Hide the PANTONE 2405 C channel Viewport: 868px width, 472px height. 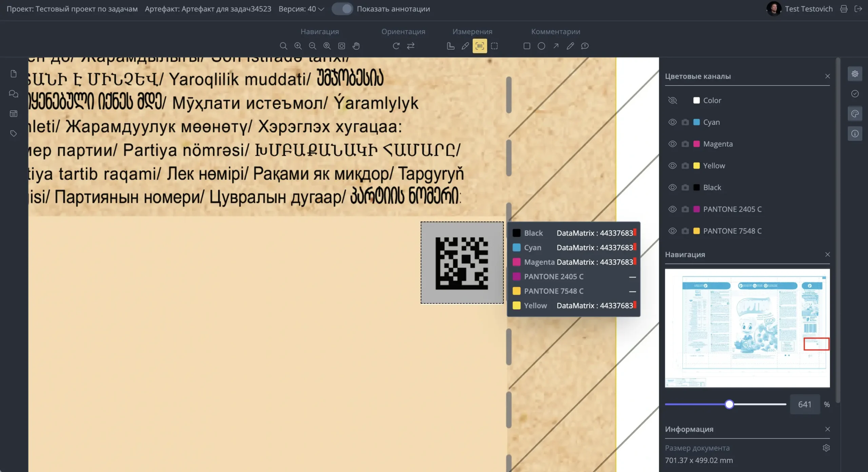(672, 209)
